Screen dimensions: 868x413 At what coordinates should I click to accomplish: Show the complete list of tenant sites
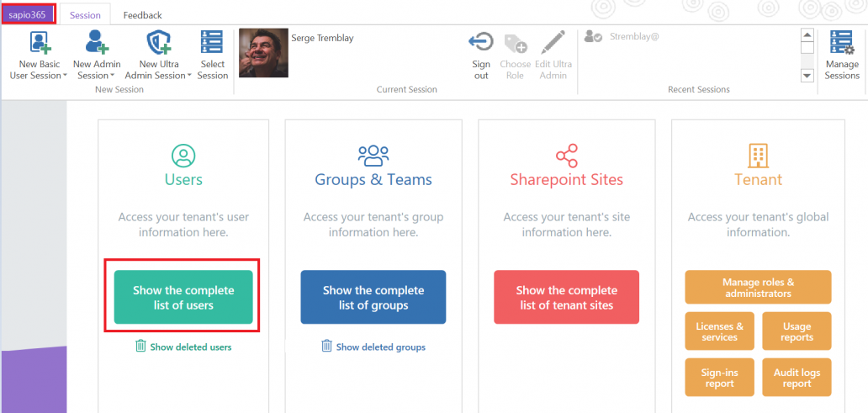[x=566, y=297]
